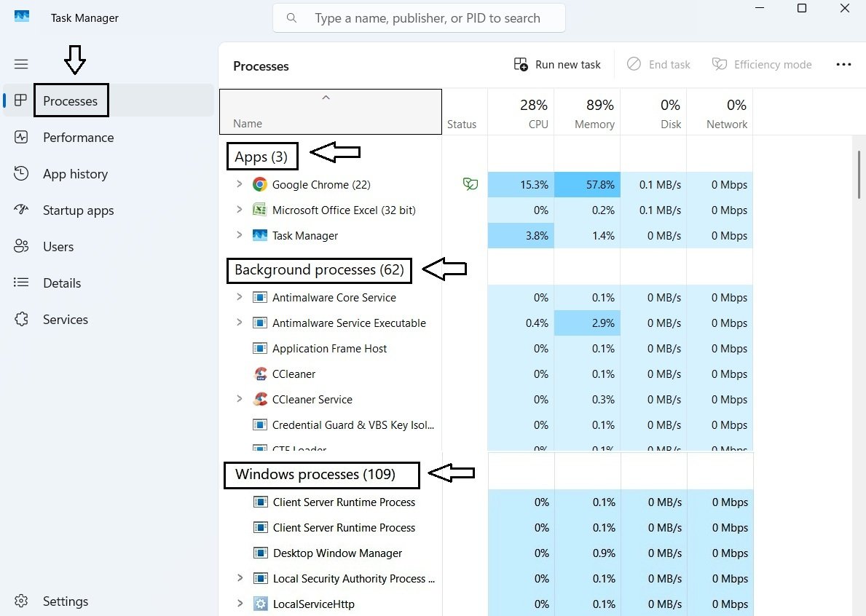Click the Antimalware Service Executable icon

pos(259,323)
